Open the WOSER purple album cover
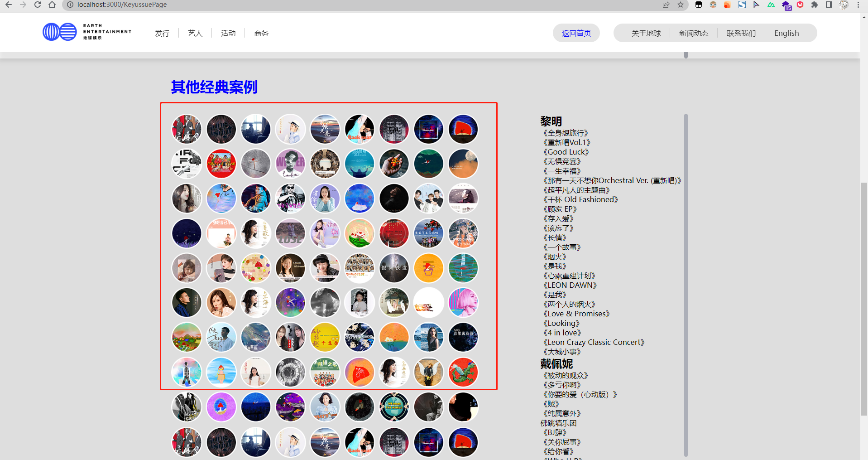Viewport: 868px width, 460px height. 290,164
